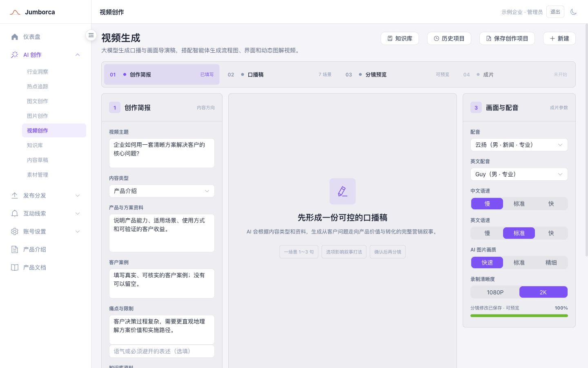588x368 pixels.
Task: Click the page vertical scrollbar
Action: tap(587, 140)
